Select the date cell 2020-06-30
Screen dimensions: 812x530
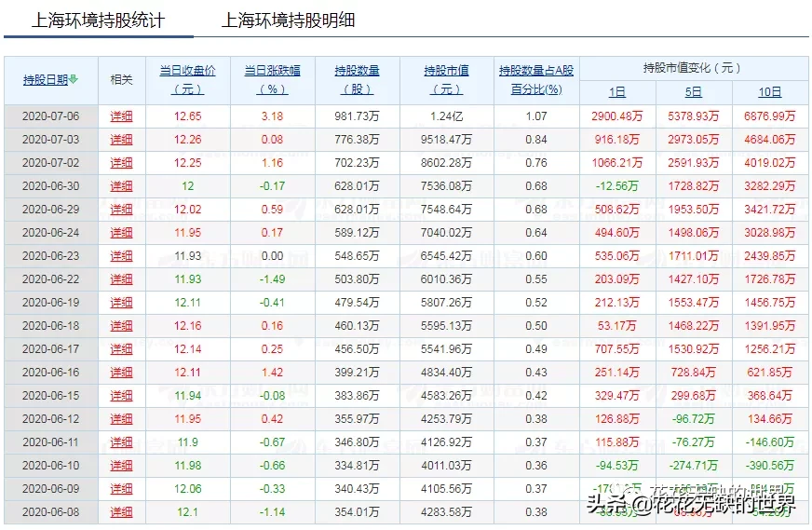[x=50, y=186]
